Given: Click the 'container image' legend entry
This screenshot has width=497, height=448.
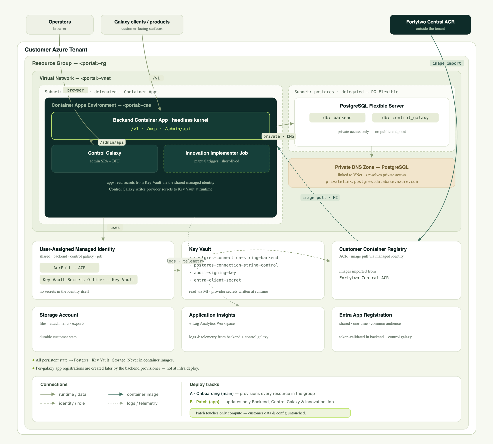Looking at the screenshot, I should click(x=133, y=394).
